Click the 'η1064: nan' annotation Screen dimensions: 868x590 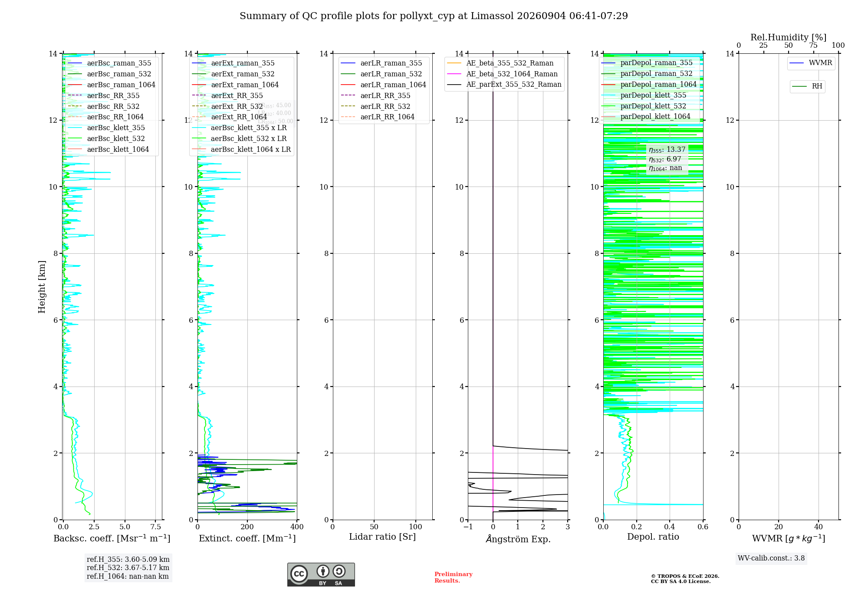tap(665, 168)
